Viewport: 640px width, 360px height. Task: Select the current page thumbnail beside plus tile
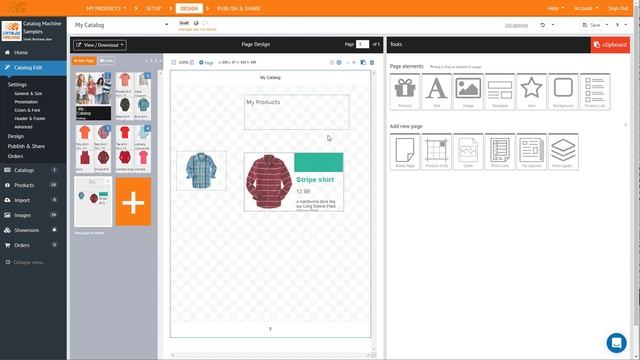tap(93, 202)
